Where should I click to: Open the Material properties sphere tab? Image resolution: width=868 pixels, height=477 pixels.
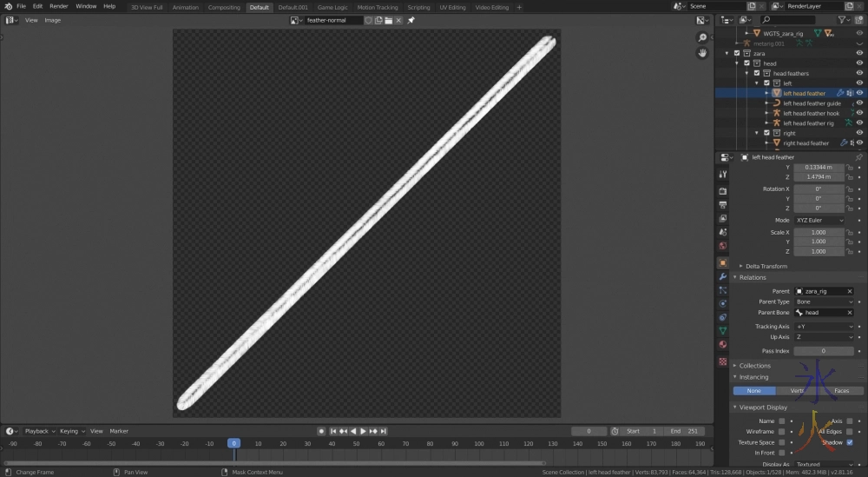tap(722, 345)
